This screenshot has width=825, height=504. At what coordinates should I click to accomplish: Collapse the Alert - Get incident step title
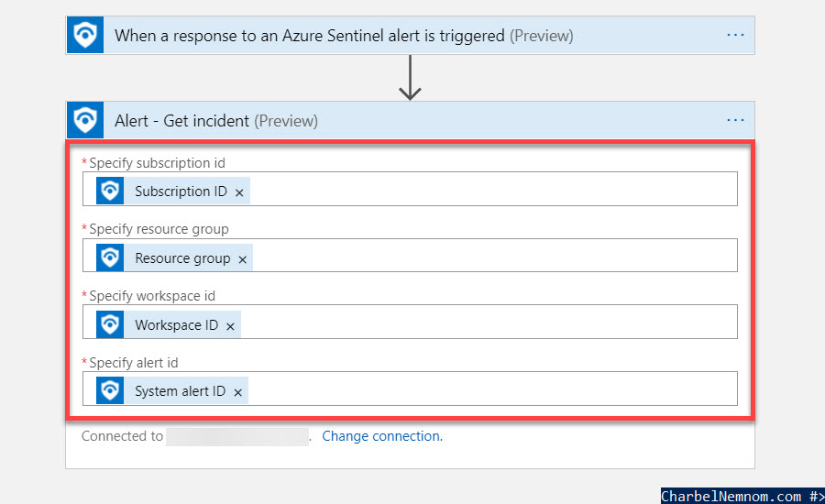pos(216,121)
